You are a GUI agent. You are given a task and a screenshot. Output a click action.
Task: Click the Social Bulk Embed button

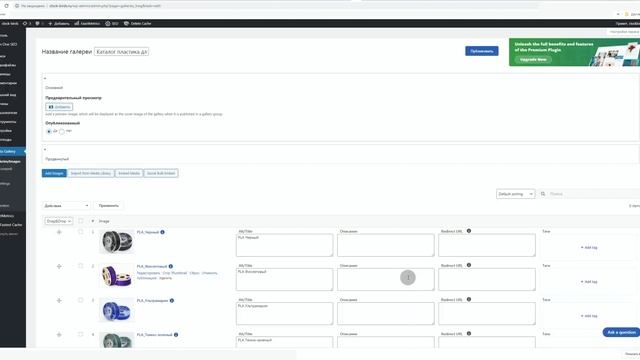(x=161, y=173)
